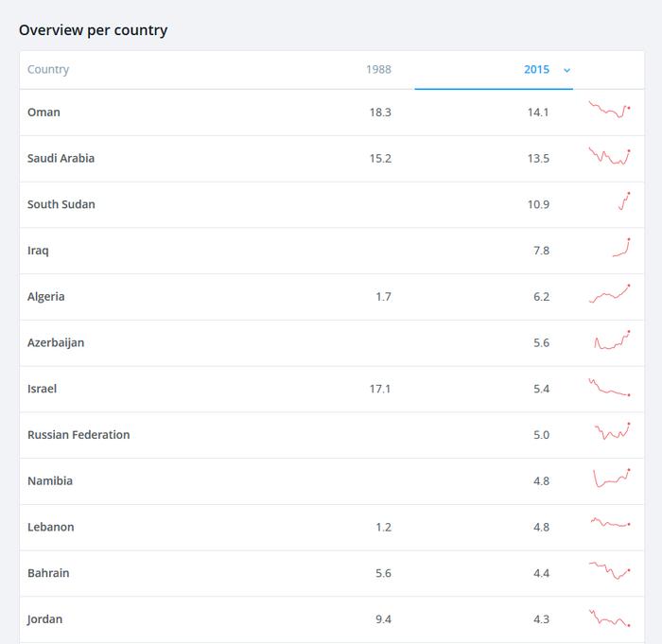Click the Country column header
This screenshot has width=662, height=644.
point(48,69)
